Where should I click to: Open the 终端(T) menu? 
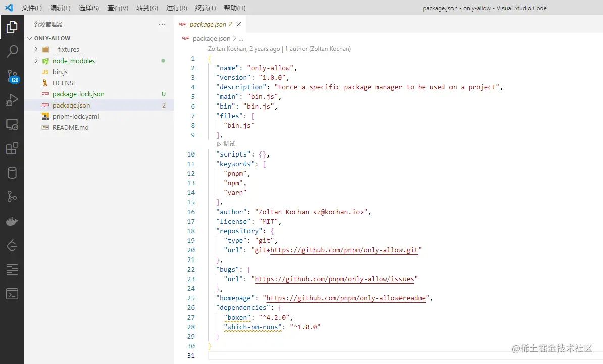click(x=206, y=8)
